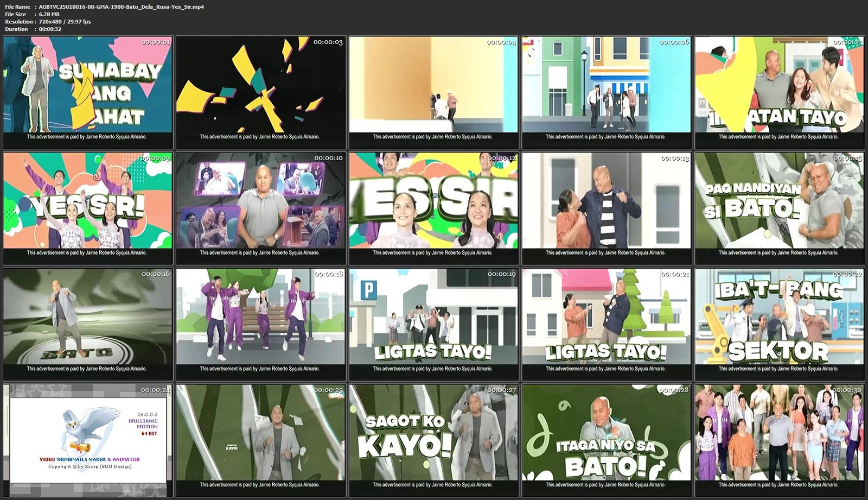Click the 64 BIT label in owl tile
The image size is (868, 500).
point(150,433)
